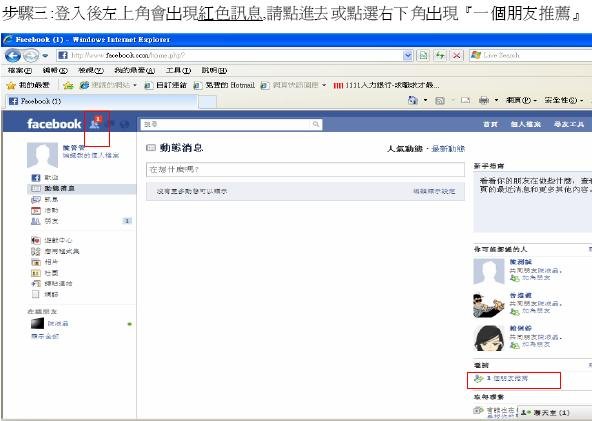The height and width of the screenshot is (421, 592).
Task: Click the edit profile link under the name
Action: click(x=91, y=155)
